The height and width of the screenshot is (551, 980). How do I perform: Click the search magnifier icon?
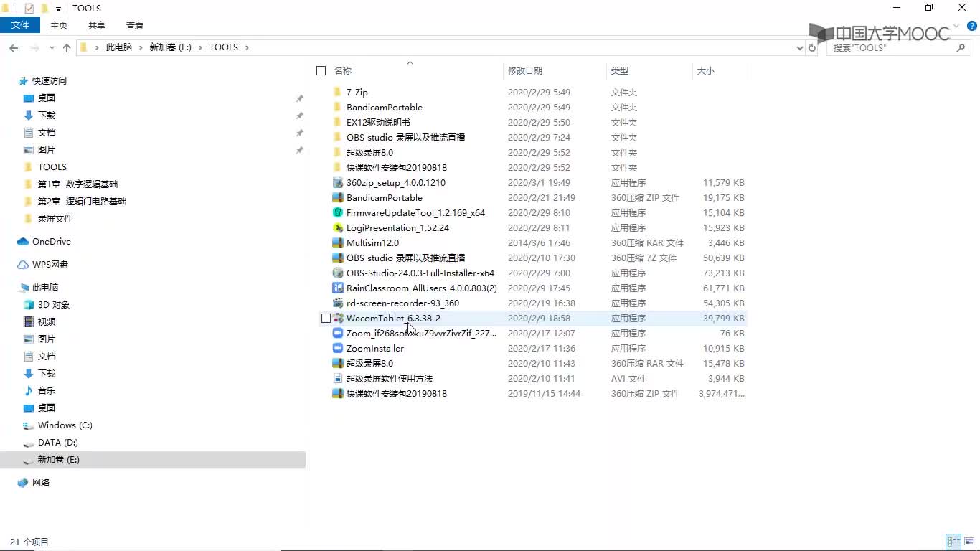click(x=961, y=47)
